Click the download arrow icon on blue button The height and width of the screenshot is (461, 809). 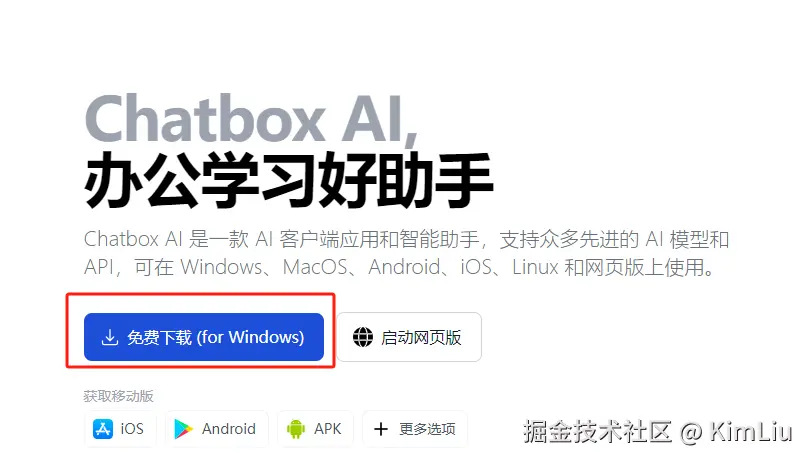pyautogui.click(x=109, y=337)
